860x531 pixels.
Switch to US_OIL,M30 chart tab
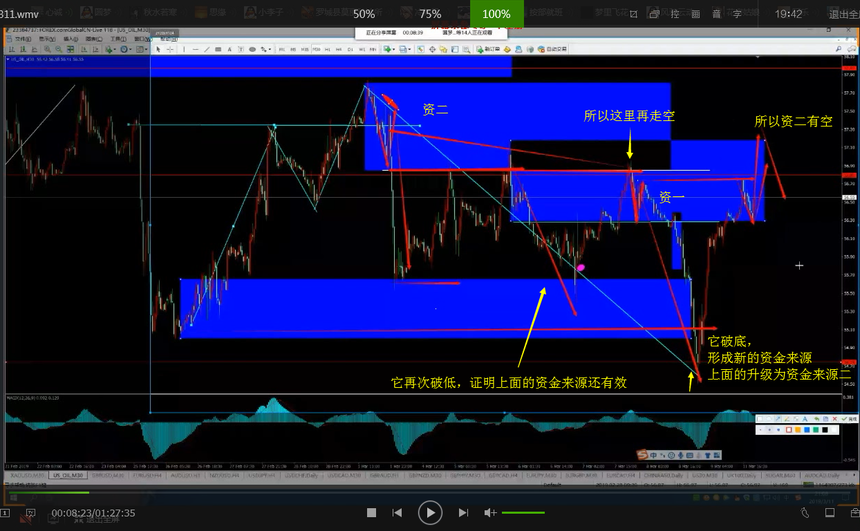click(68, 475)
